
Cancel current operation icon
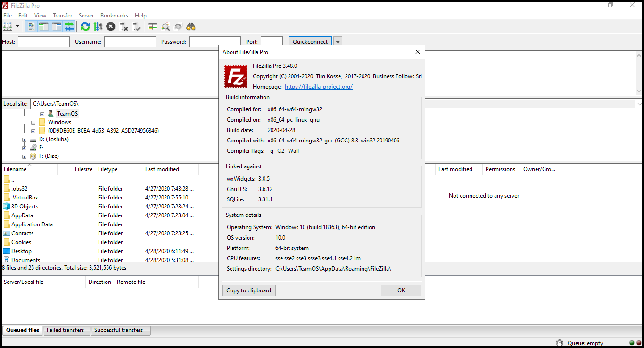[x=111, y=26]
